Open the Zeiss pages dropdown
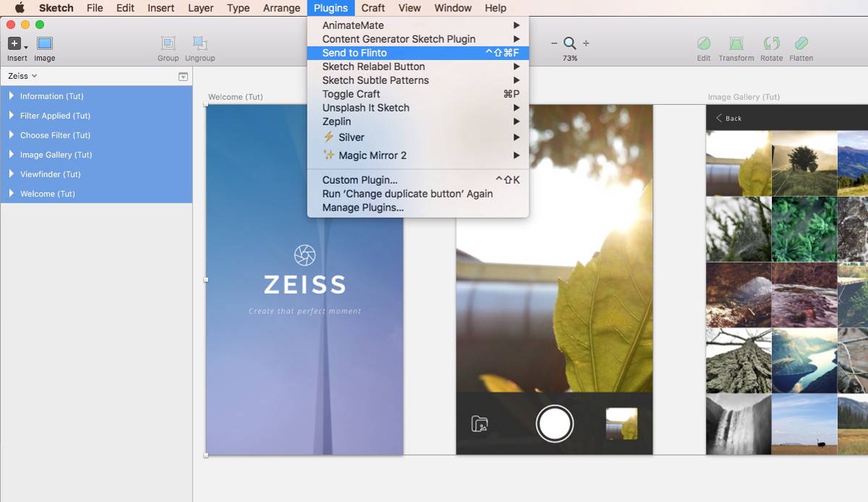 22,76
